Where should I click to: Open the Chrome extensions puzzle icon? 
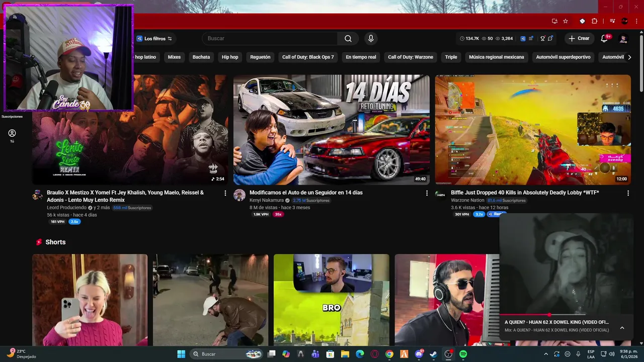[594, 21]
